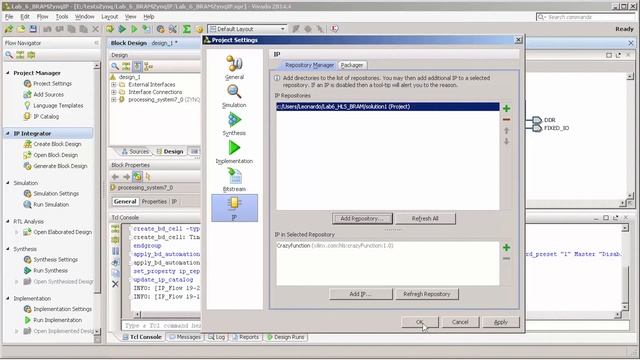Collapse the Implementation section in Flow Navigator
Viewport: 640px width, 360px height.
[x=8, y=298]
